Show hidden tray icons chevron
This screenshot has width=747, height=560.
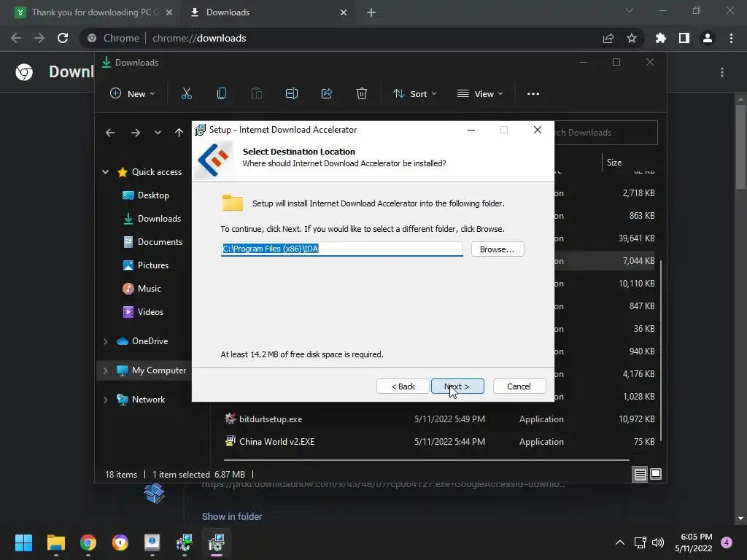620,542
